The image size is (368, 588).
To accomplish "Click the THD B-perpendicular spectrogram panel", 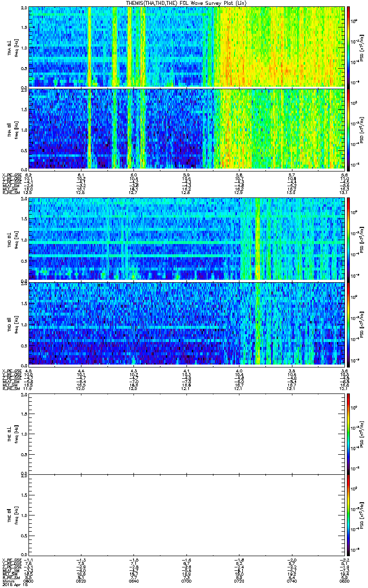I will pos(186,239).
